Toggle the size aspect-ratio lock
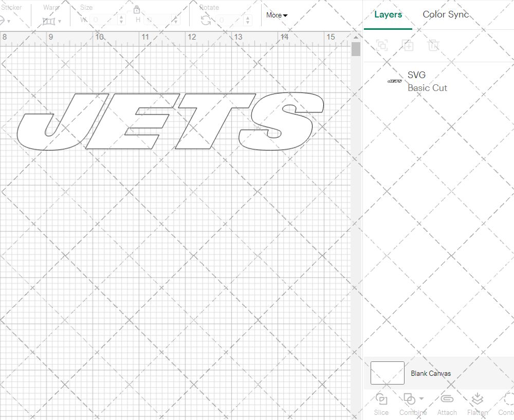The image size is (514, 420). click(x=137, y=10)
